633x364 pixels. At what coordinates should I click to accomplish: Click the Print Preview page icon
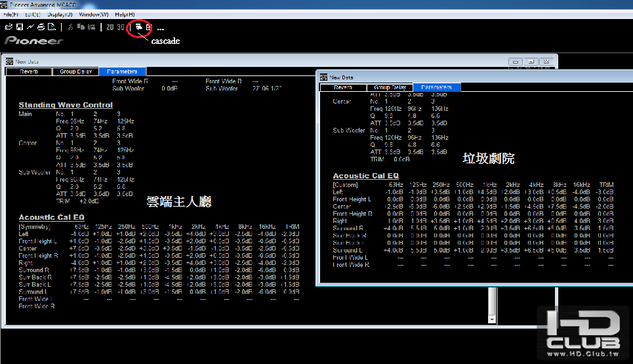pyautogui.click(x=52, y=27)
